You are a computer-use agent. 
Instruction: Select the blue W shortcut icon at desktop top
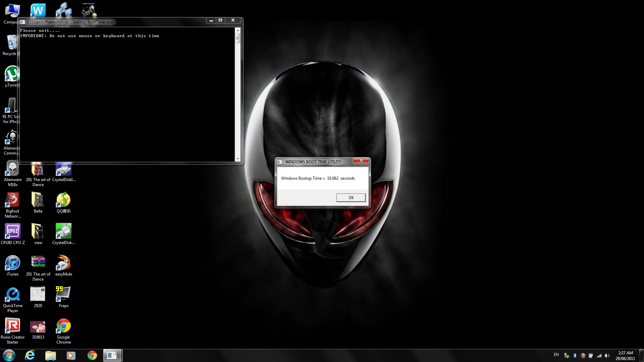point(38,10)
